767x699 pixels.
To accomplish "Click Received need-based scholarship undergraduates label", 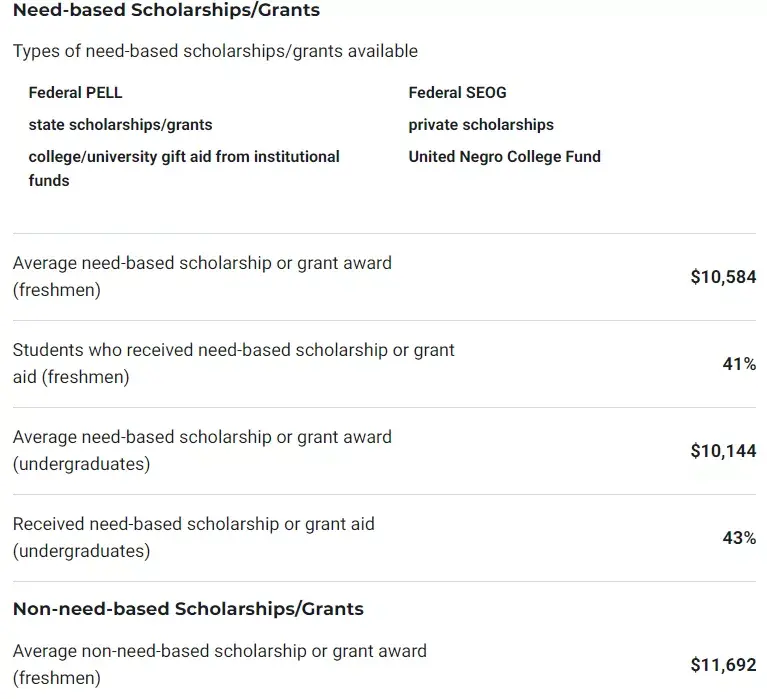I will [x=193, y=537].
